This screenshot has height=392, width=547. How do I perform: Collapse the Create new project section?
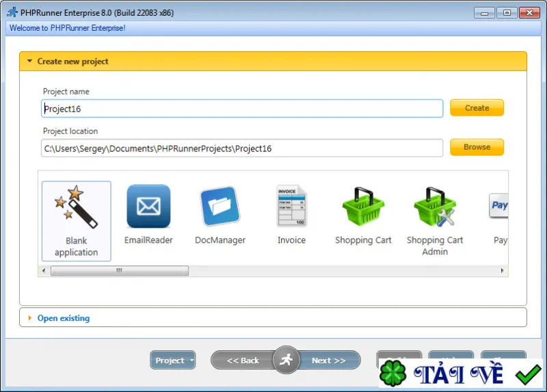click(29, 61)
